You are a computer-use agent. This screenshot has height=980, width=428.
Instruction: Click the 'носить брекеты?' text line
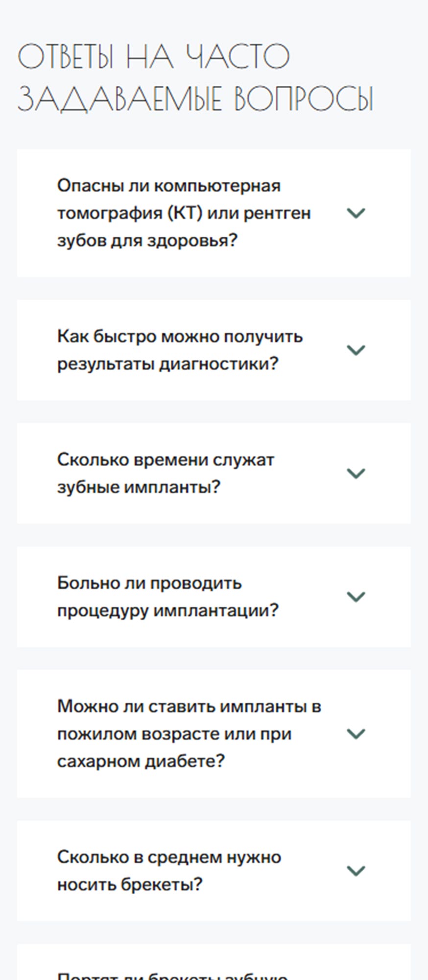coord(129,885)
